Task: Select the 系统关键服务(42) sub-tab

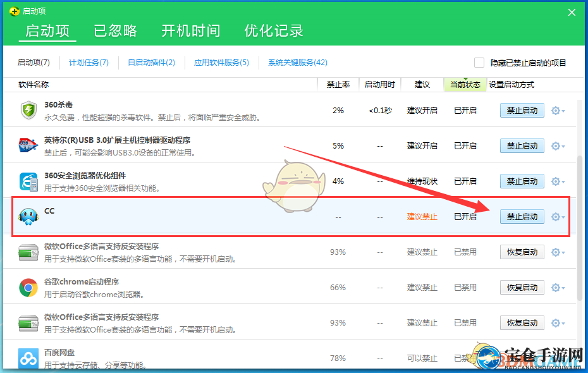Action: pyautogui.click(x=298, y=63)
